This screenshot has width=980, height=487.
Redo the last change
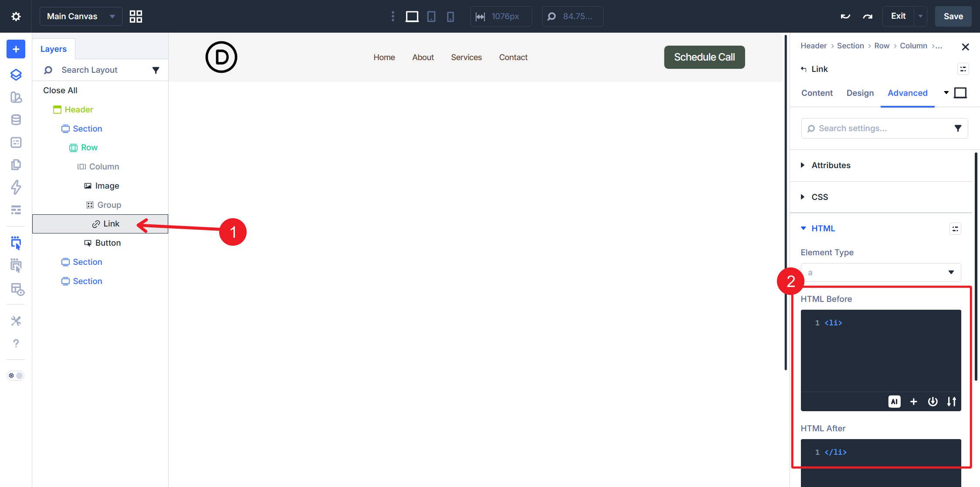pyautogui.click(x=867, y=16)
